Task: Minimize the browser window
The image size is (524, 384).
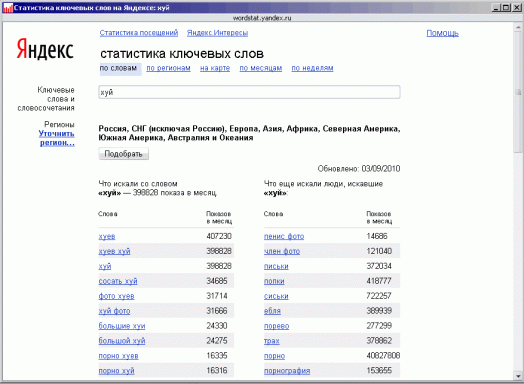Action: (497, 7)
